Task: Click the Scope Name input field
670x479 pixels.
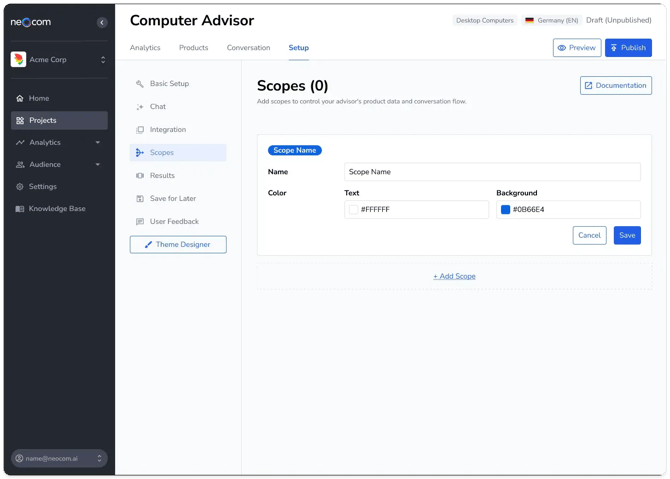Action: pyautogui.click(x=492, y=172)
